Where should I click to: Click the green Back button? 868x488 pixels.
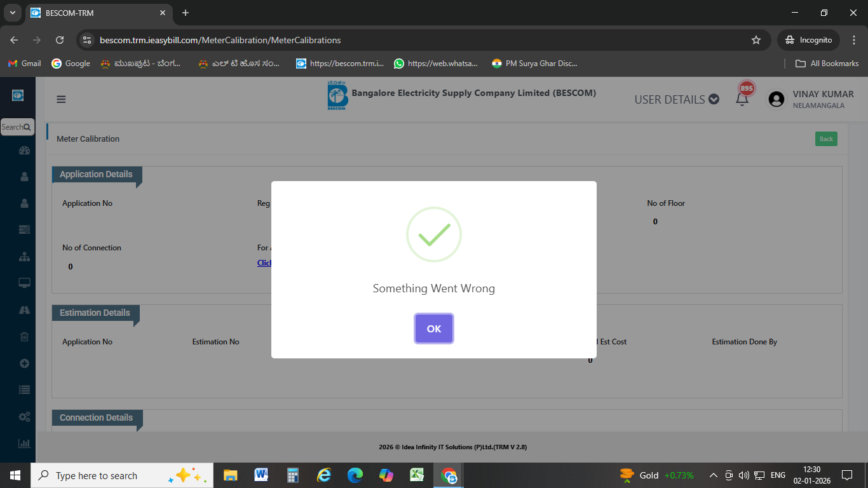click(x=826, y=139)
